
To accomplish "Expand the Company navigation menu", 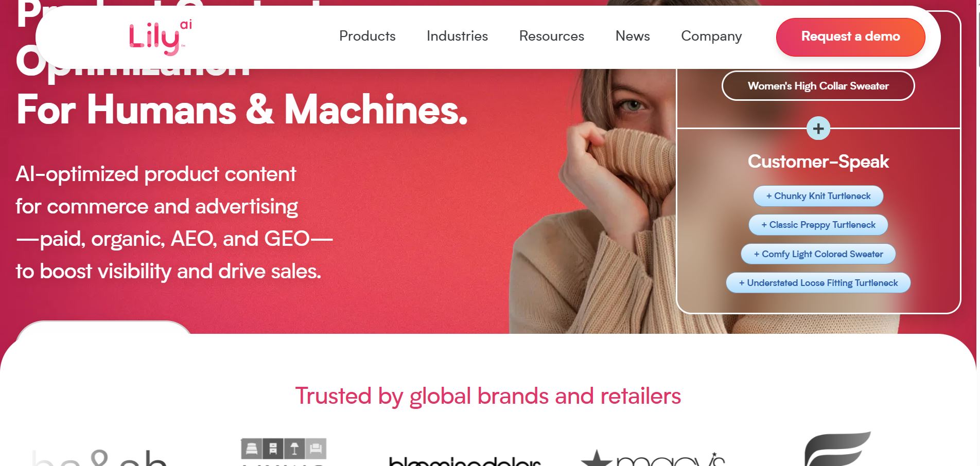I will 711,36.
